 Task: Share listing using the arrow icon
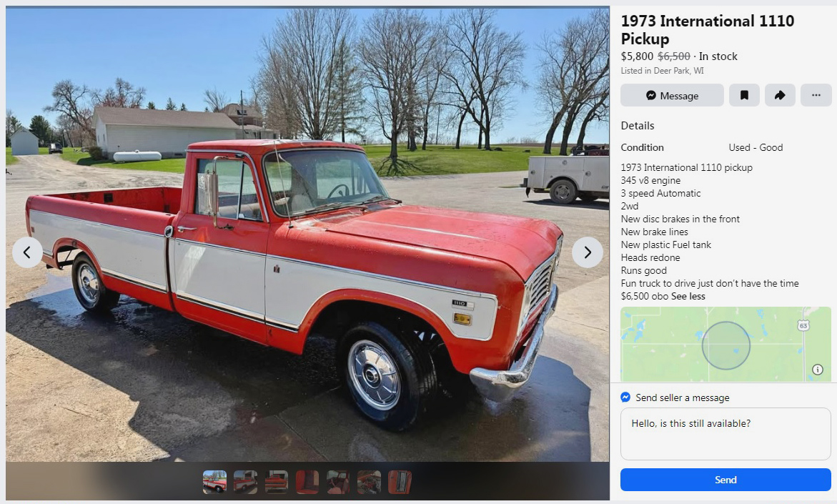click(x=780, y=95)
